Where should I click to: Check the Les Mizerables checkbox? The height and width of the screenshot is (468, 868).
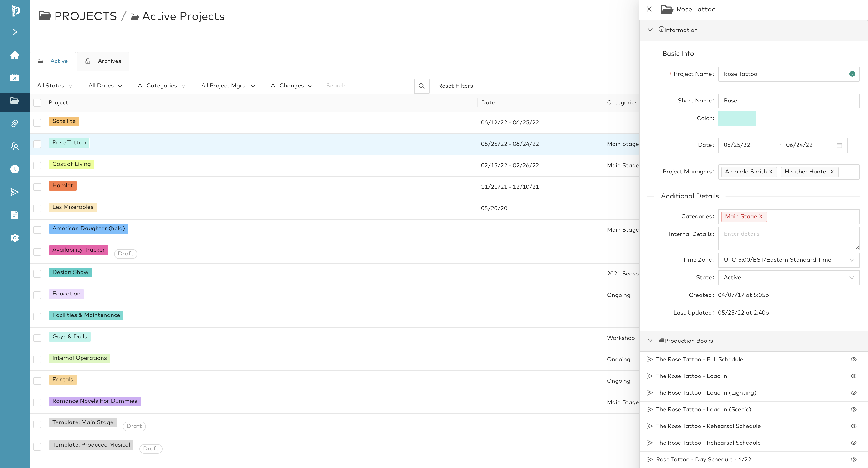(37, 209)
